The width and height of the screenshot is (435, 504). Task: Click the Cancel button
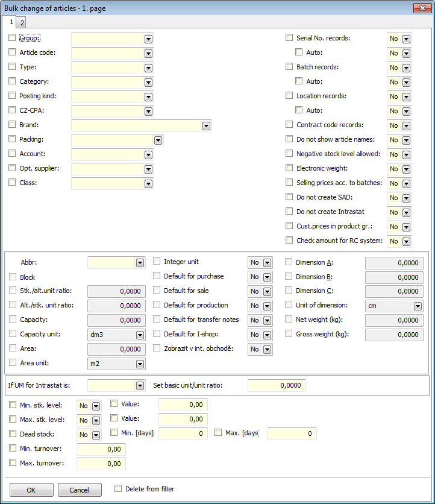click(x=80, y=490)
